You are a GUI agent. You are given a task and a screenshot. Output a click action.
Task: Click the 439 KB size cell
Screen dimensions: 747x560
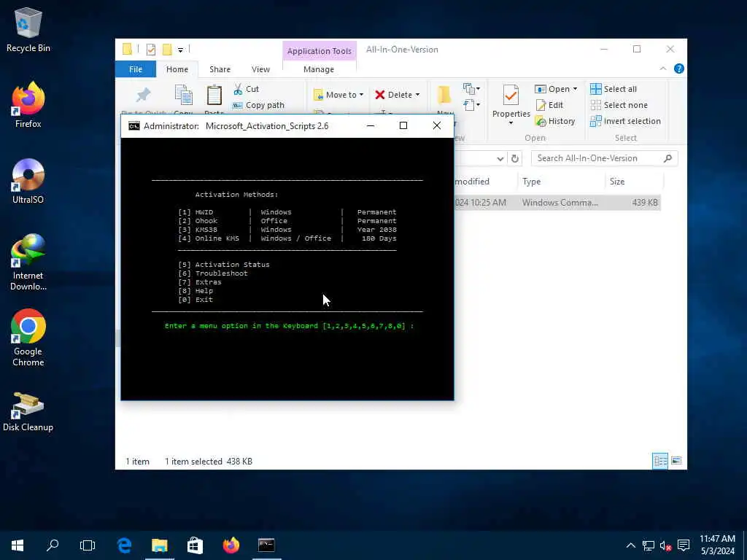(x=645, y=203)
